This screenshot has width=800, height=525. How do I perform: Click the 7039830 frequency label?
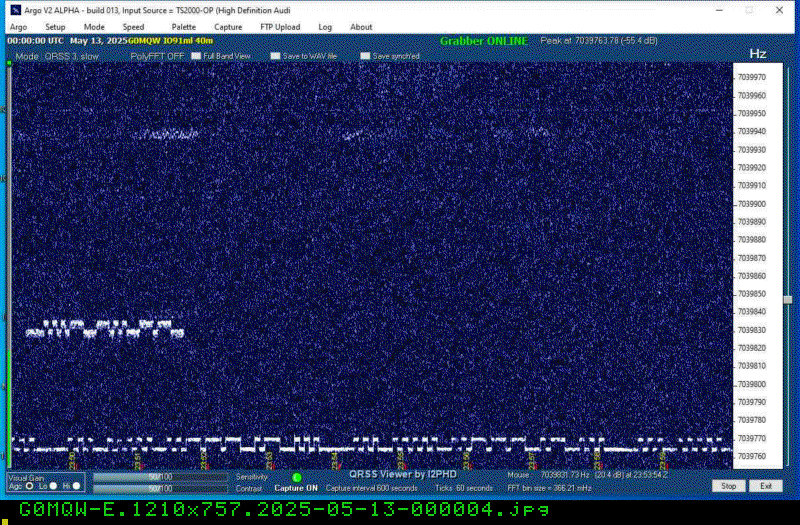click(752, 331)
